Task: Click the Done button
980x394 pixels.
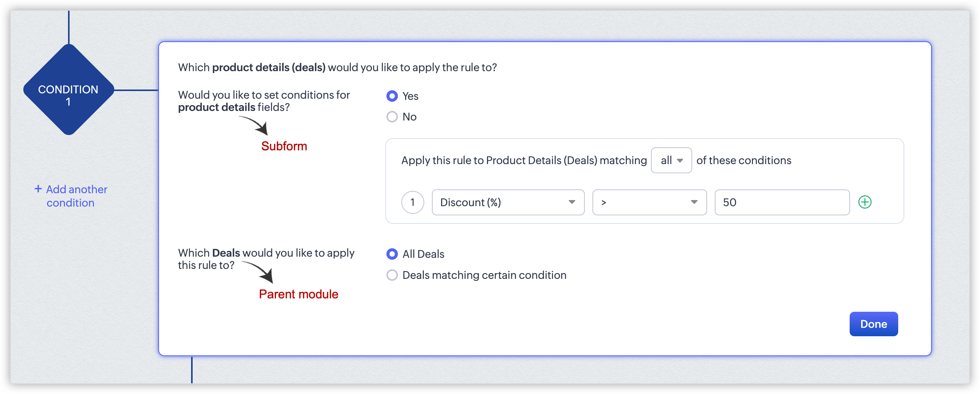Action: coord(873,324)
